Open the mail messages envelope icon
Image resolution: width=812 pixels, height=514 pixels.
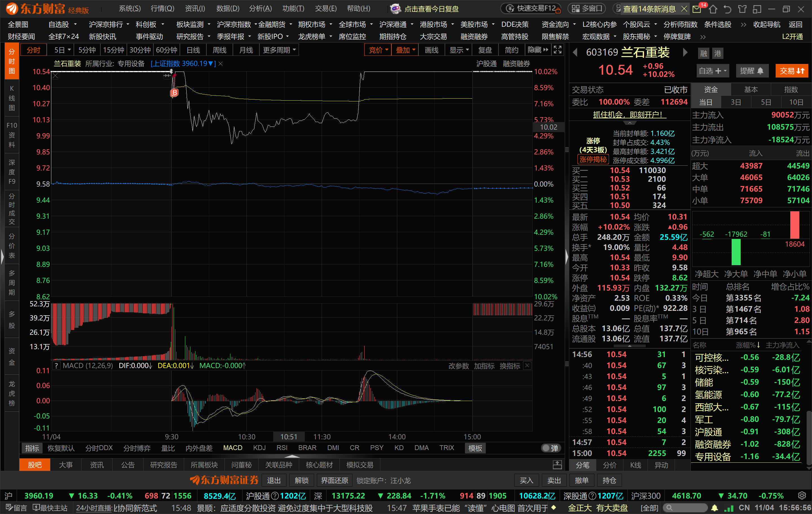(697, 9)
